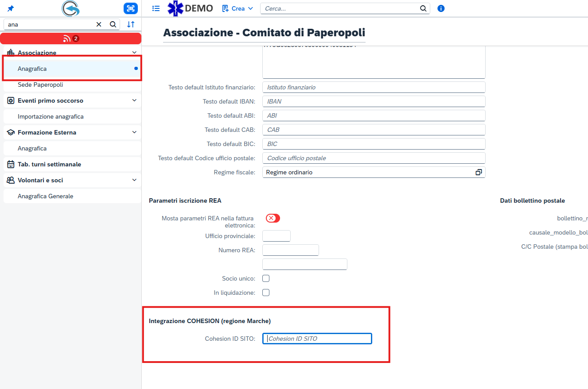
Task: Open Tab. turni settimanale menu item
Action: click(49, 164)
